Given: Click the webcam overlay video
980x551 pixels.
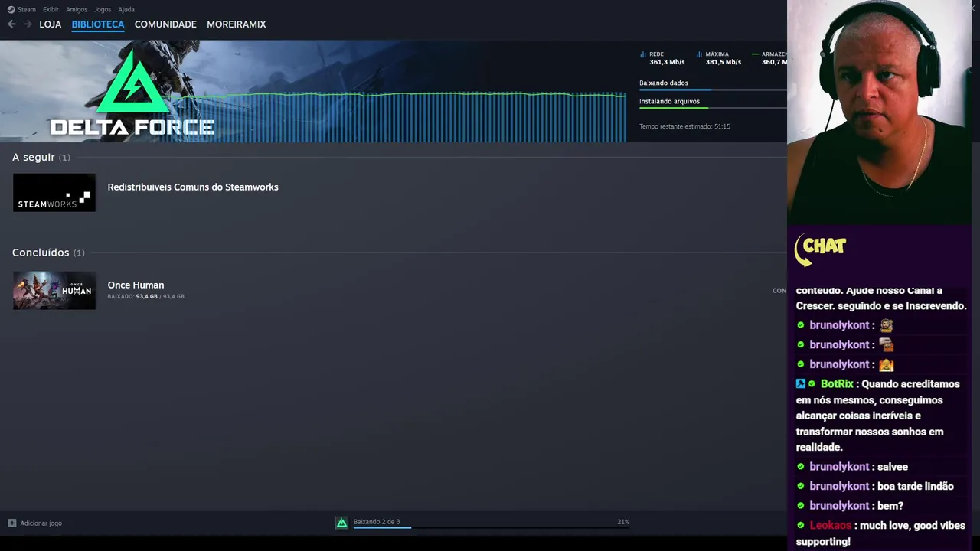Looking at the screenshot, I should [879, 112].
